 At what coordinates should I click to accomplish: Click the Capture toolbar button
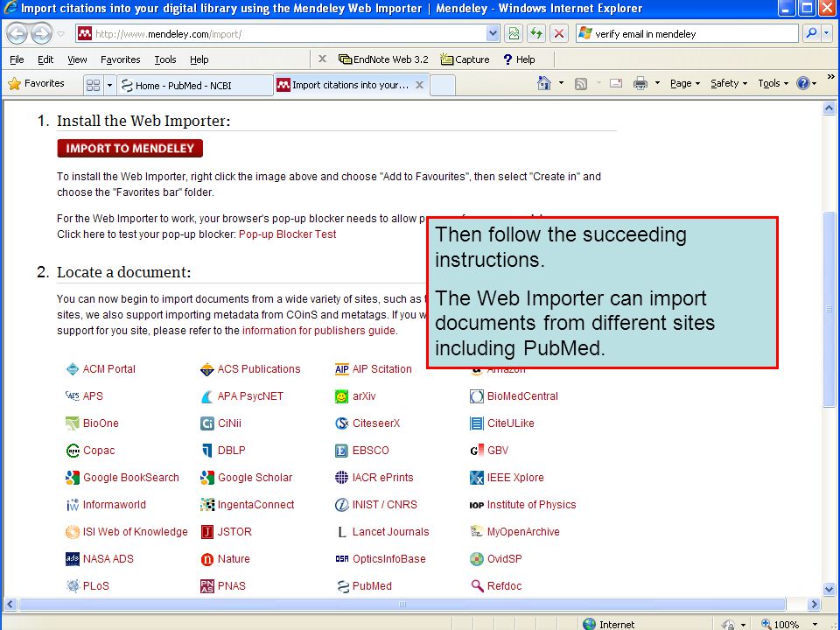[x=465, y=59]
